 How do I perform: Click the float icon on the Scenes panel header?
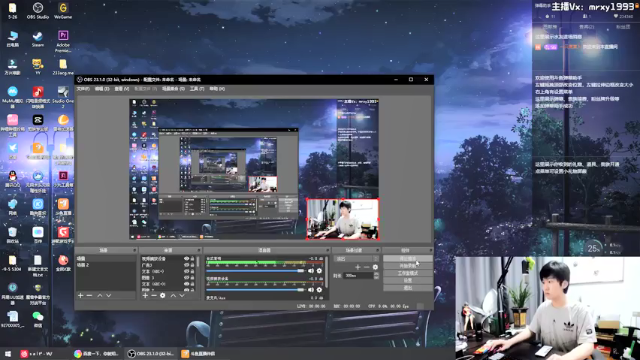tap(134, 250)
